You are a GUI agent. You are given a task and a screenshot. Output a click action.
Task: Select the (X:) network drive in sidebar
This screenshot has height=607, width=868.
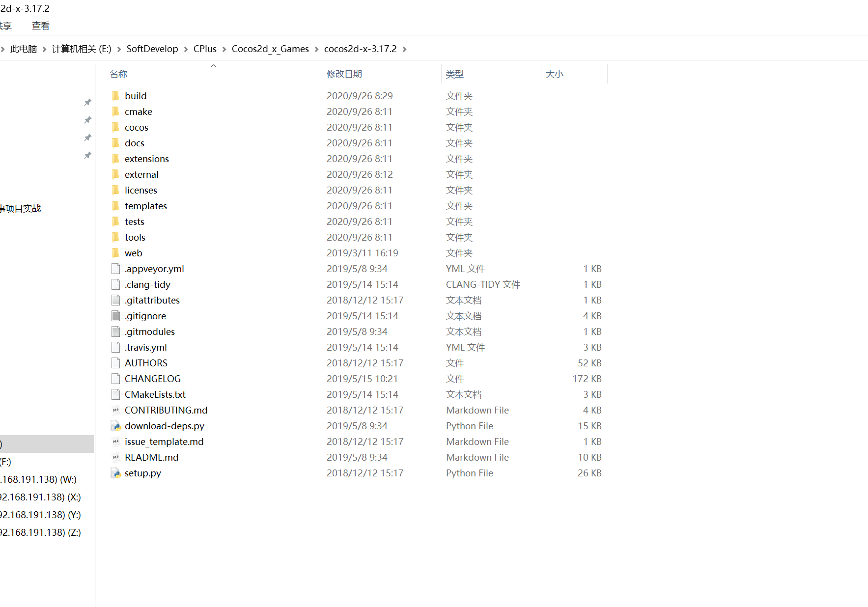40,497
